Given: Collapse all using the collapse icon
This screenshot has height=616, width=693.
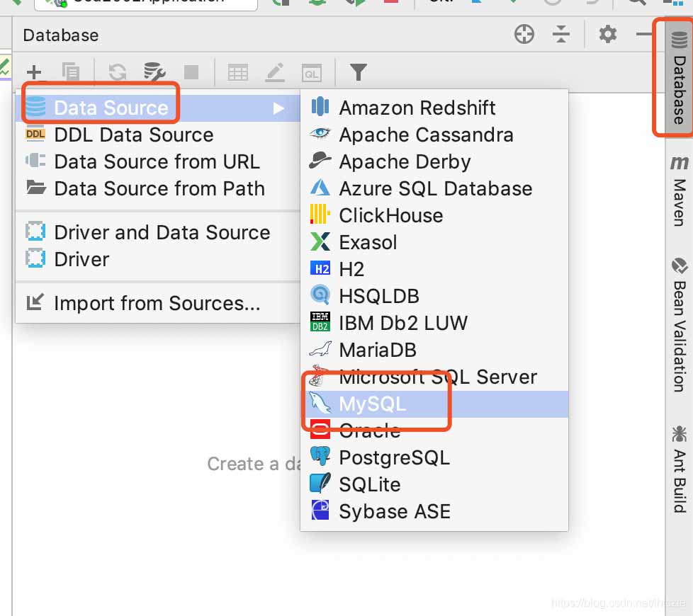Looking at the screenshot, I should coord(561,34).
